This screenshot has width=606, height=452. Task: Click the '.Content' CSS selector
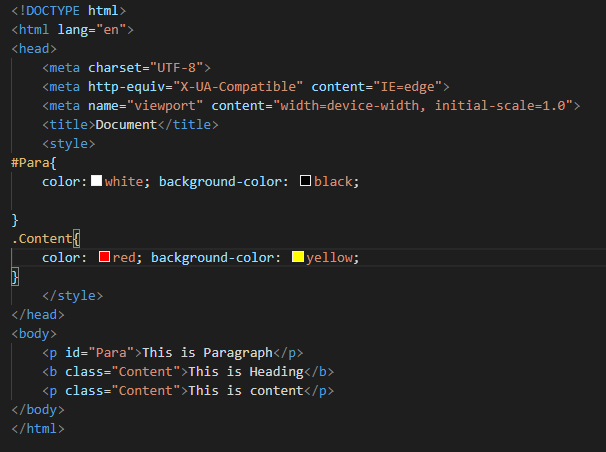[x=42, y=239]
